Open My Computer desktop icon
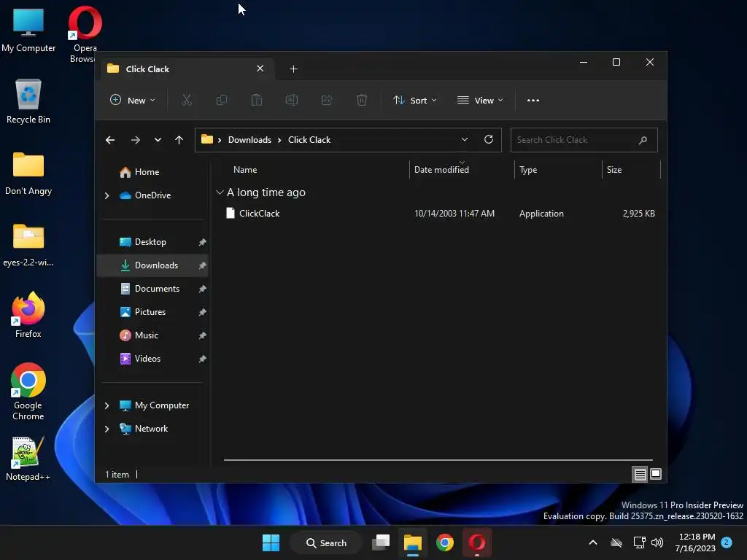This screenshot has height=560, width=747. point(28,30)
